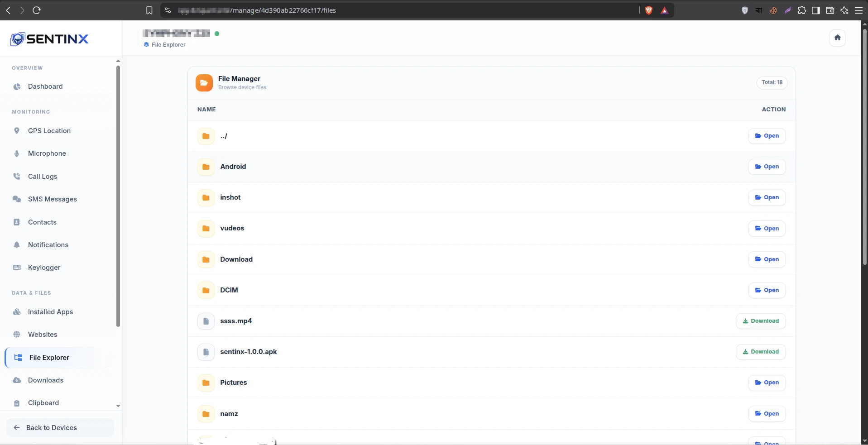Click the site settings icon in address bar
Screen dimensions: 868x445
168,10
